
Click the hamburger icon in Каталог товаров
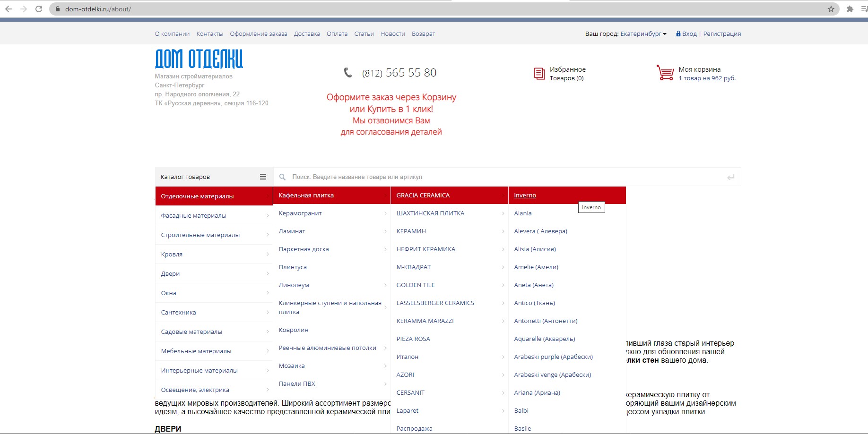[x=263, y=177]
